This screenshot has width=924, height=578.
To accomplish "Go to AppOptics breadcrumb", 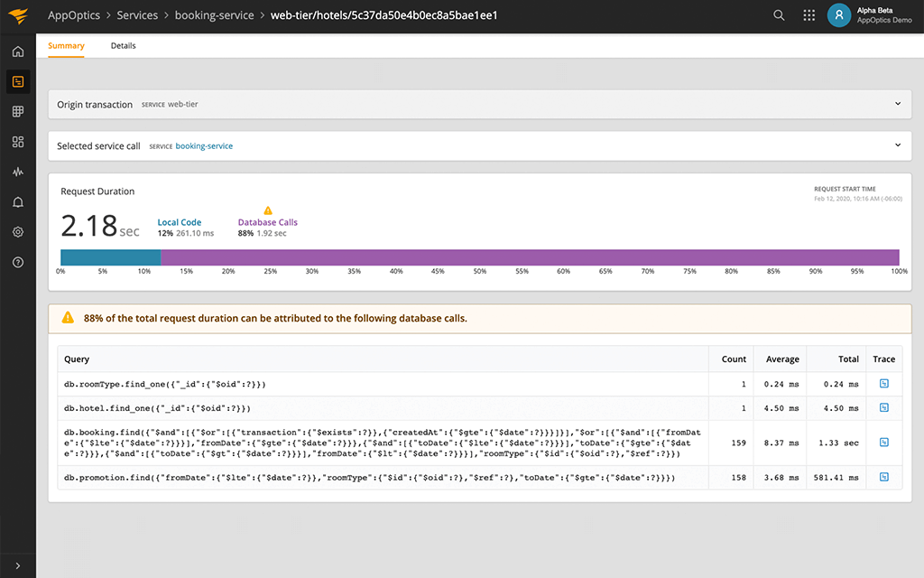I will (x=74, y=15).
